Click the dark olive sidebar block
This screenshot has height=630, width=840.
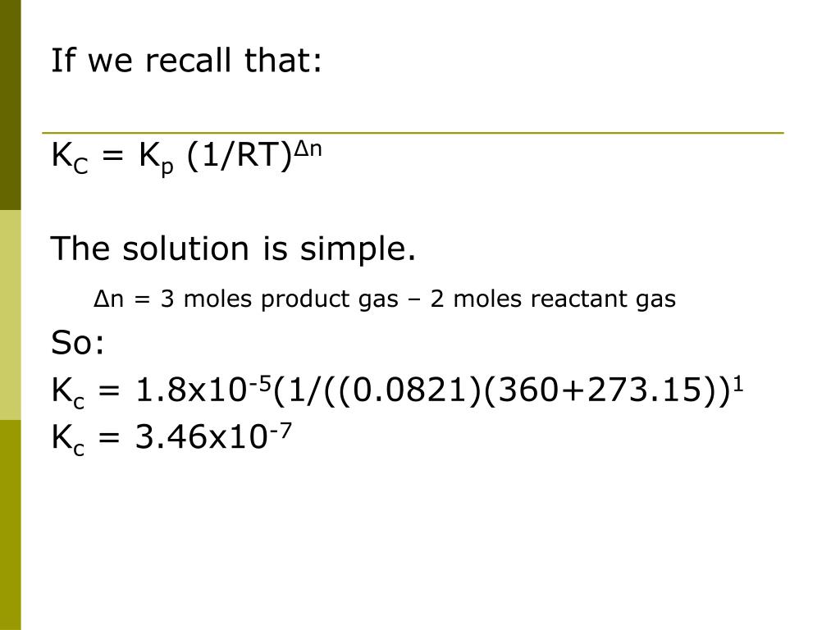(10, 105)
